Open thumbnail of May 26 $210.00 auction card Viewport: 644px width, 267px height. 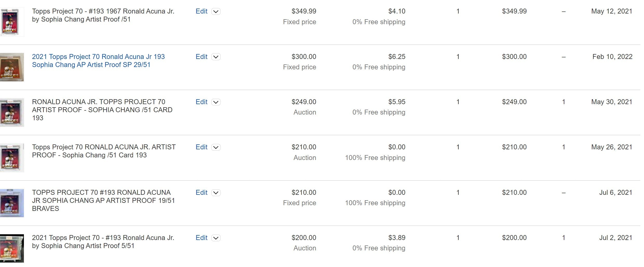12,158
